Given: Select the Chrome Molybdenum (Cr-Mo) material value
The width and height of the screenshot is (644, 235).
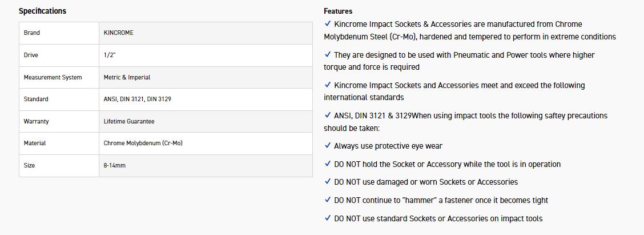Looking at the screenshot, I should [143, 143].
